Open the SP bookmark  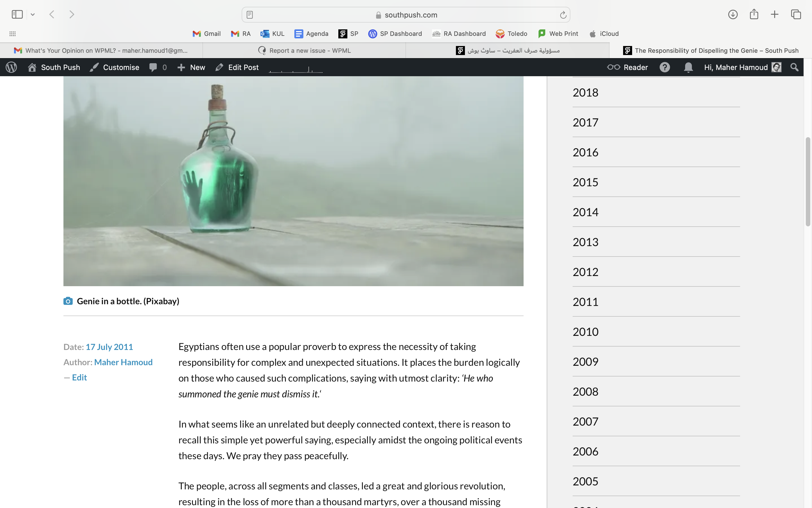348,34
